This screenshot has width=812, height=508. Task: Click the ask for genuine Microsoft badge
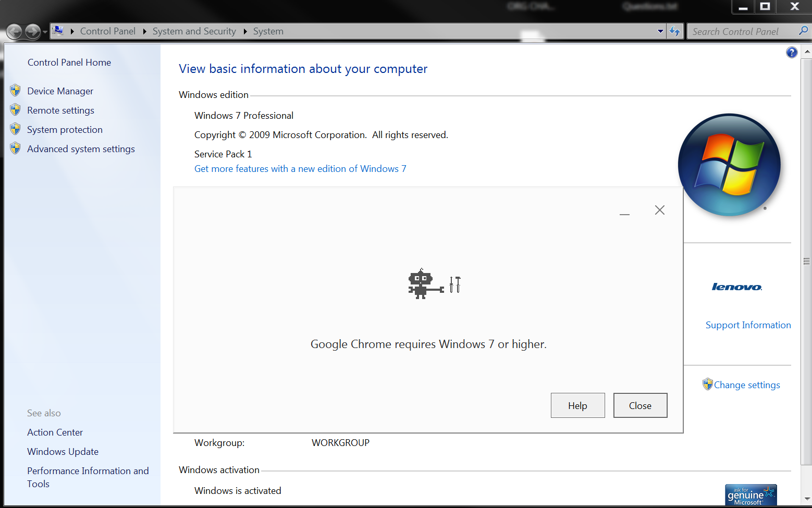click(751, 495)
